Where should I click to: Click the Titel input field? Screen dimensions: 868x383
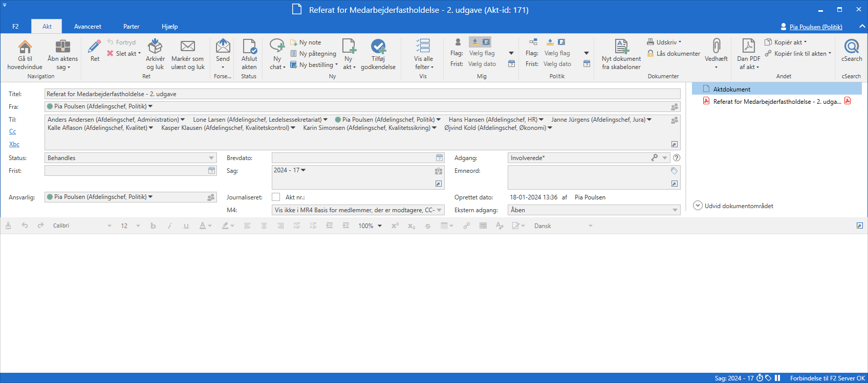(x=362, y=94)
